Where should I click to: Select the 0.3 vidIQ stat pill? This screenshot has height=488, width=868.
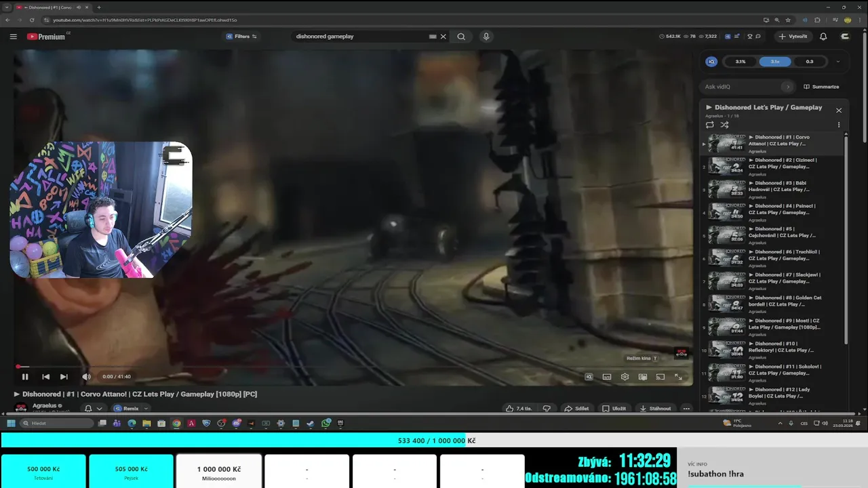[x=810, y=62]
